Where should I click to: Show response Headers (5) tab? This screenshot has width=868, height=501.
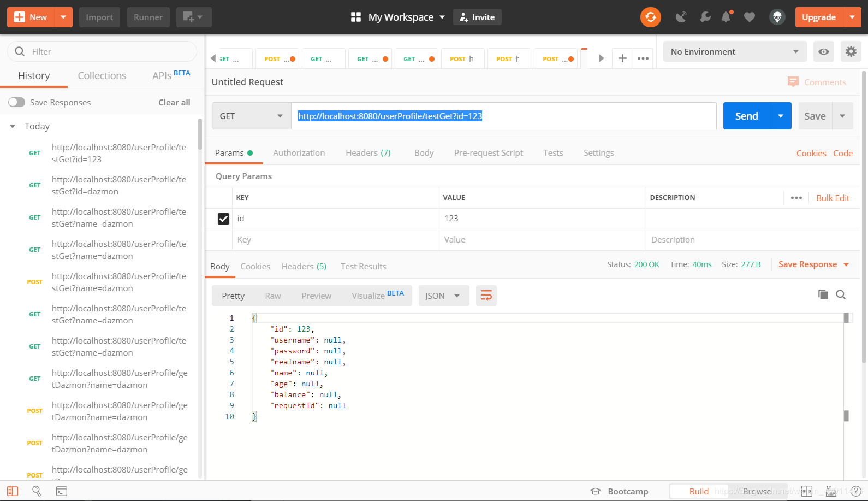point(304,267)
